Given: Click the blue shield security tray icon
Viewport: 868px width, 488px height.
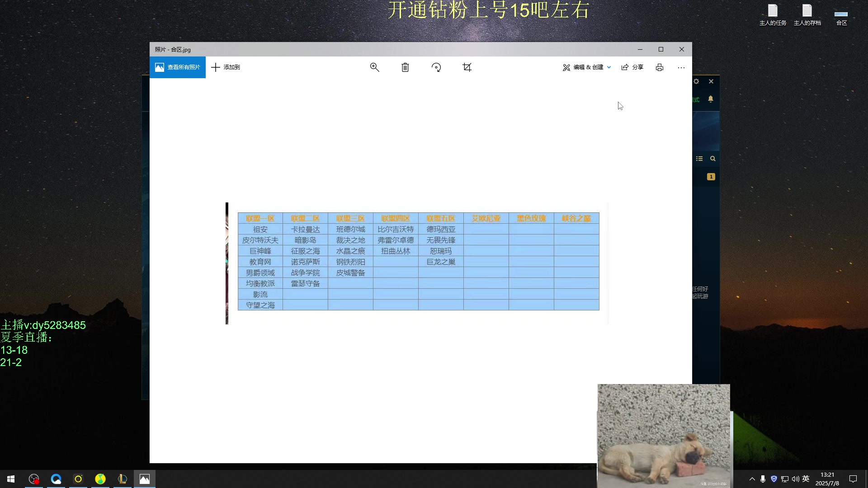Looking at the screenshot, I should coord(774,479).
